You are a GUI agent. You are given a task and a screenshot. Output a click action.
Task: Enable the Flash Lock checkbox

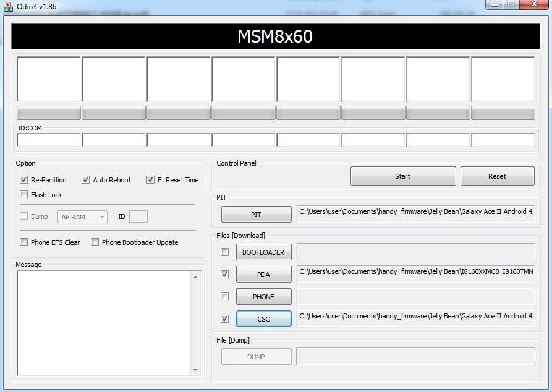[x=23, y=194]
